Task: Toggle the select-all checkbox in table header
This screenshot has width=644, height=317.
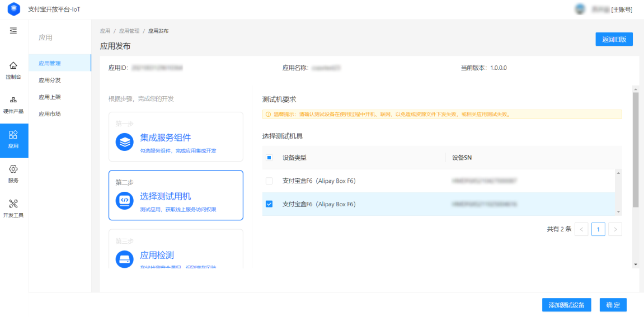Action: pyautogui.click(x=269, y=158)
